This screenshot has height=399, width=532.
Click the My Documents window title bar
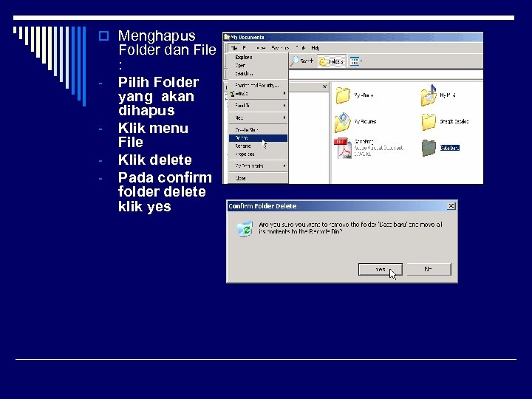(353, 37)
